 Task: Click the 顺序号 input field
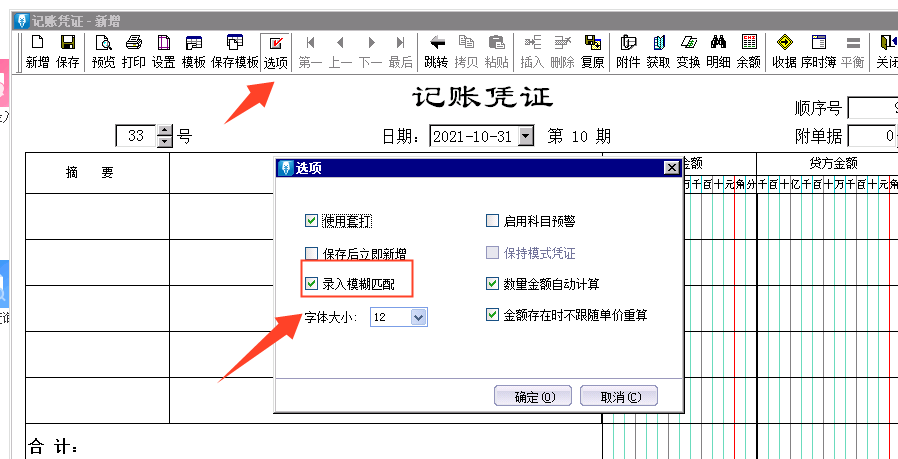872,108
